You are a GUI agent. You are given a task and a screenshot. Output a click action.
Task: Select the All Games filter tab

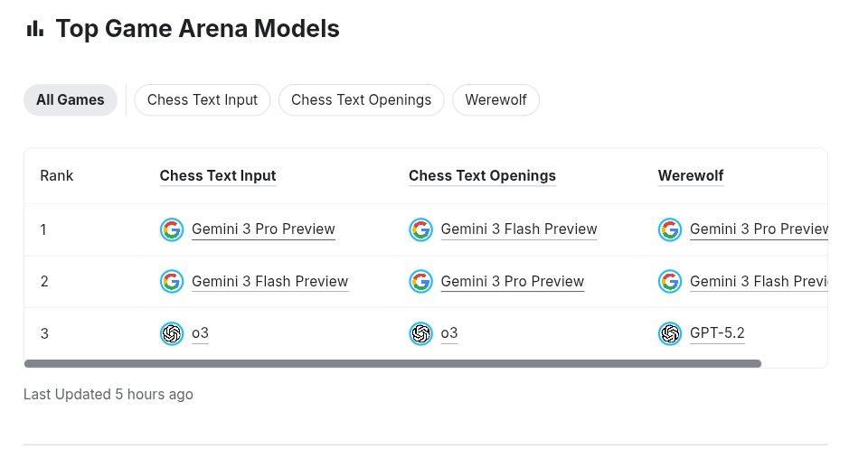[x=71, y=100]
